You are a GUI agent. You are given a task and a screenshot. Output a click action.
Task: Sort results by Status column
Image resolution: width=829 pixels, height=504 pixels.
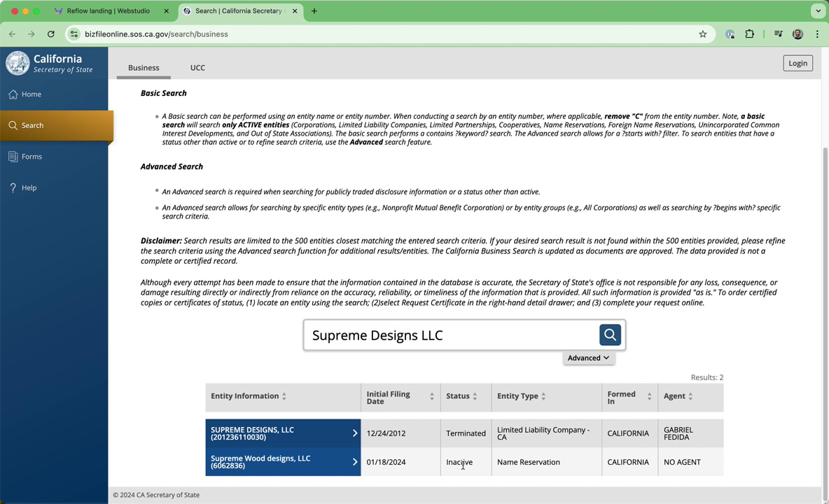pyautogui.click(x=461, y=395)
